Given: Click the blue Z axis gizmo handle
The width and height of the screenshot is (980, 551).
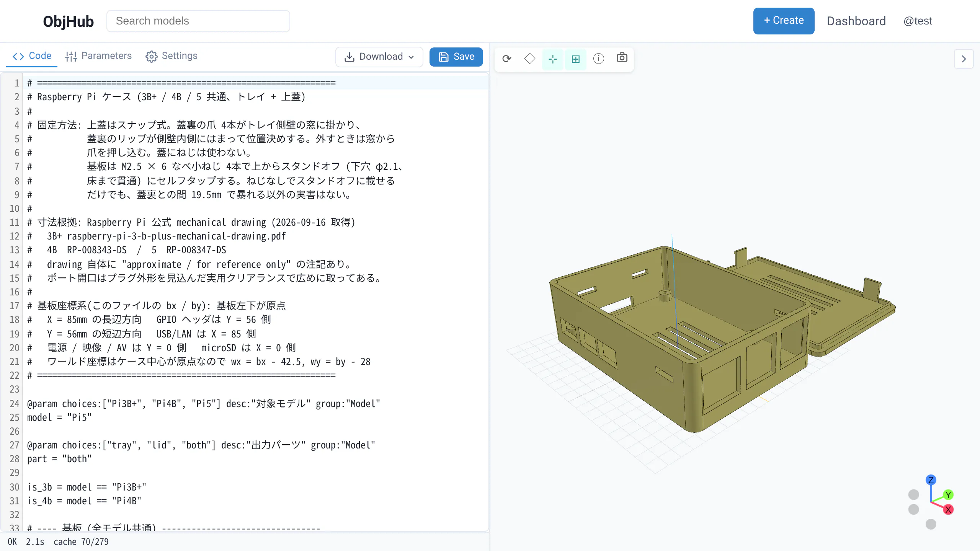Looking at the screenshot, I should tap(931, 480).
